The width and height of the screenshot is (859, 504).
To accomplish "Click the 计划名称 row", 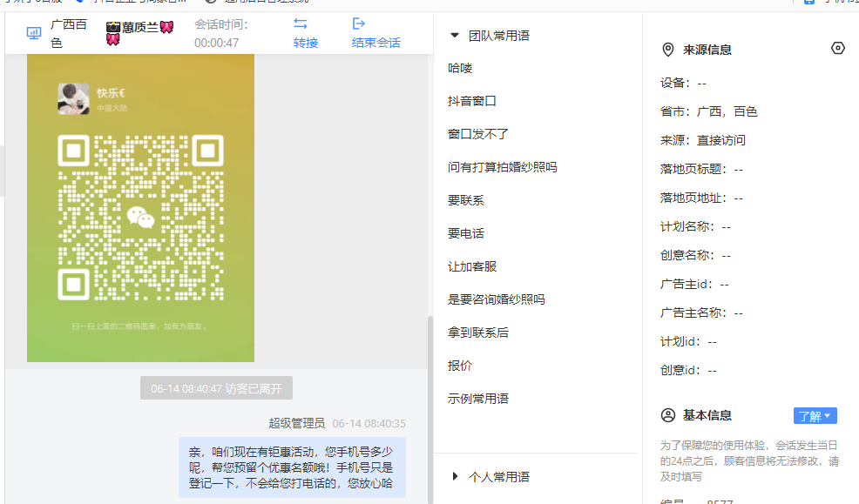I will tap(696, 226).
